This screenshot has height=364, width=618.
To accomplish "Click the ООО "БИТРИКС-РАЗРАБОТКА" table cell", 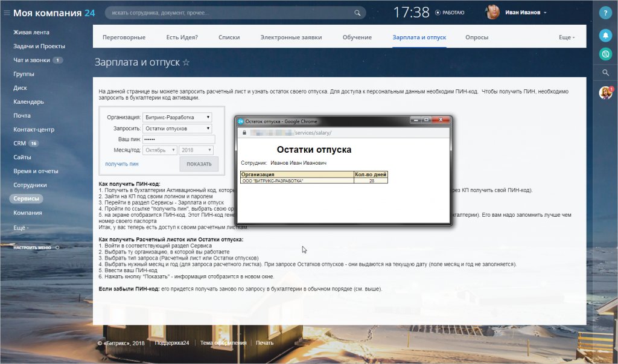I will (297, 181).
